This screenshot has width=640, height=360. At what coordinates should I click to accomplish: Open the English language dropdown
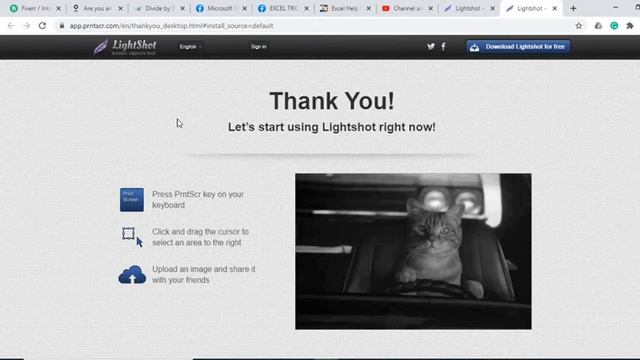pos(190,47)
